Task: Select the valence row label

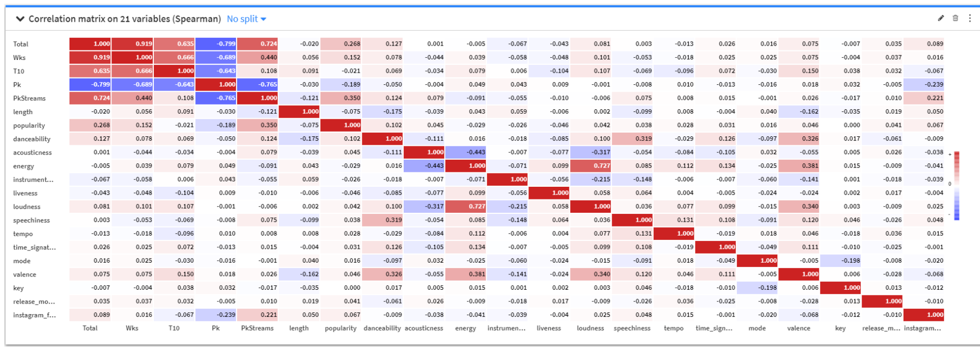Action: pos(24,275)
